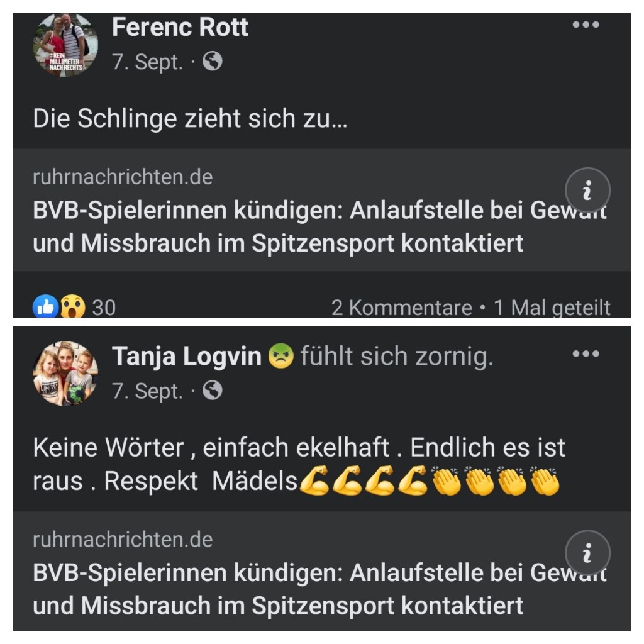The width and height of the screenshot is (644, 644).
Task: Click globe privacy icon on the top post
Action: point(213,61)
